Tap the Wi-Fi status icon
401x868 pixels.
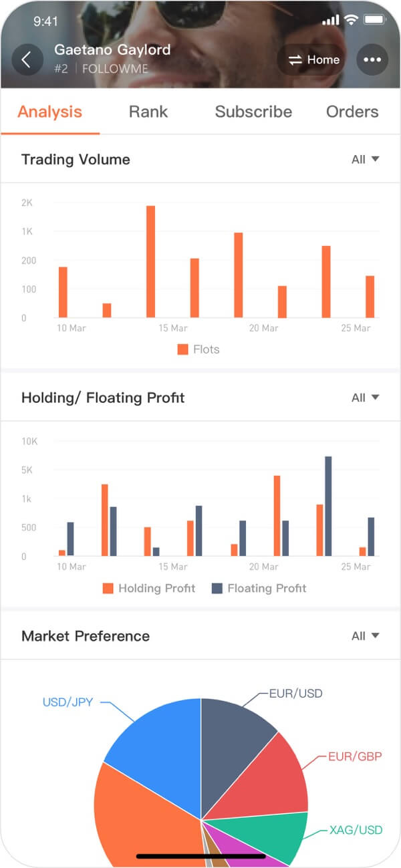point(351,21)
